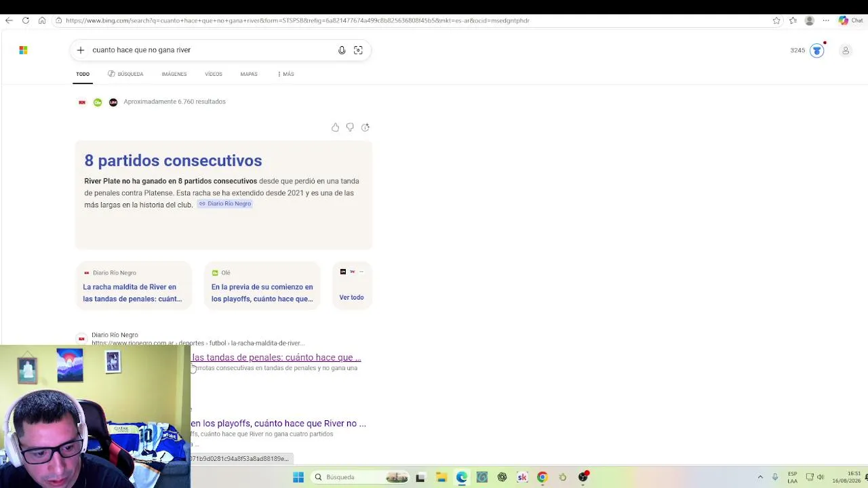Open the 'en los playoffs' result title
This screenshot has height=488, width=868.
278,424
